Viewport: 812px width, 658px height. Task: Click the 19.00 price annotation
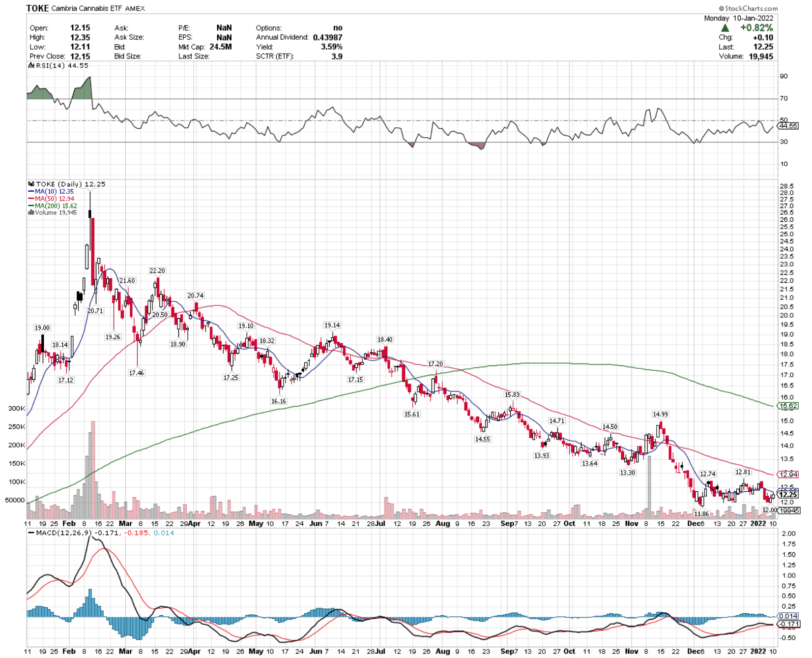pyautogui.click(x=42, y=328)
